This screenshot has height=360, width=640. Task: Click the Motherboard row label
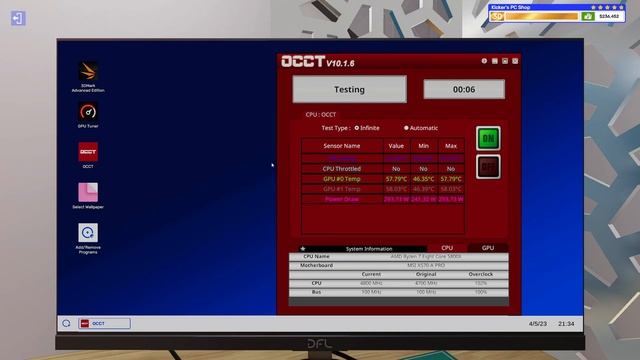pyautogui.click(x=316, y=265)
